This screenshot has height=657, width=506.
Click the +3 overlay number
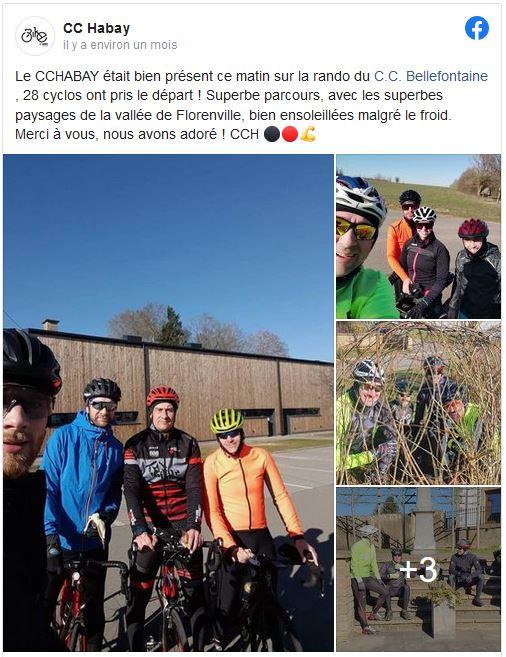[418, 569]
